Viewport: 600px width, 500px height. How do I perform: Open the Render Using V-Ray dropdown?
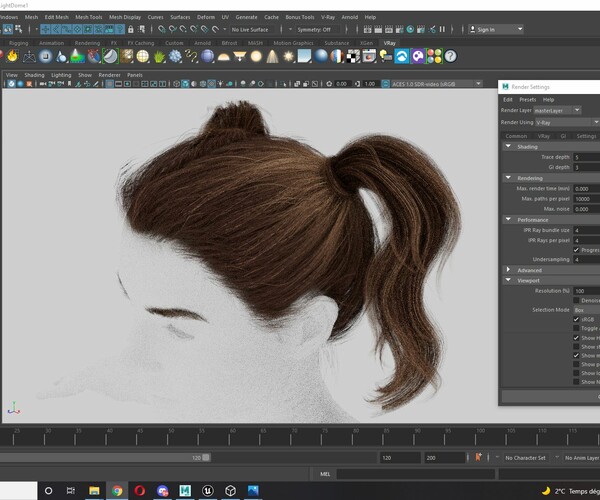point(567,122)
